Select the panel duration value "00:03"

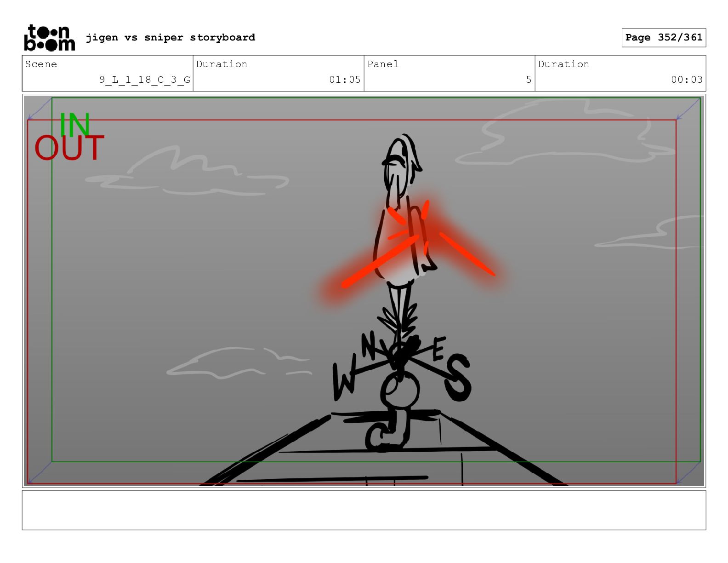687,80
